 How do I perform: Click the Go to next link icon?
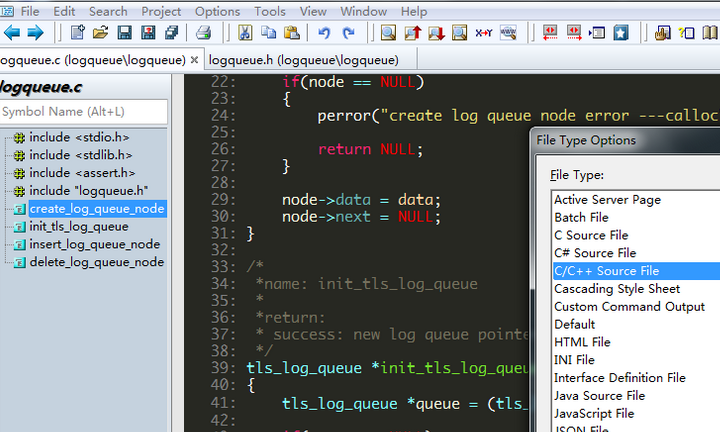coord(574,33)
